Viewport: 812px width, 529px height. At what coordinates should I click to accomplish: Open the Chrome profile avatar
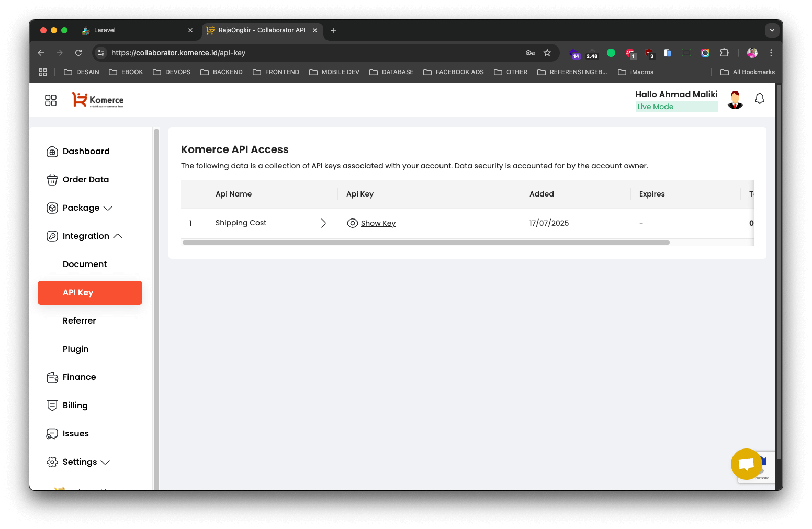(x=752, y=53)
